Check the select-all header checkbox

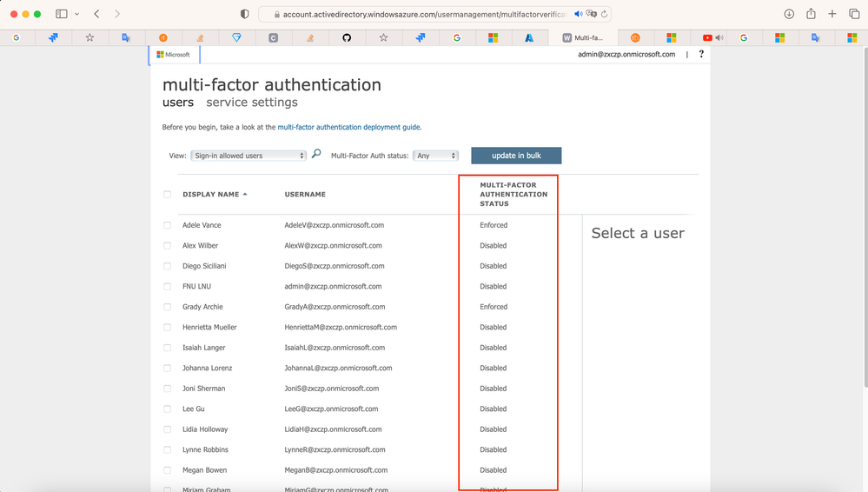[x=167, y=195]
